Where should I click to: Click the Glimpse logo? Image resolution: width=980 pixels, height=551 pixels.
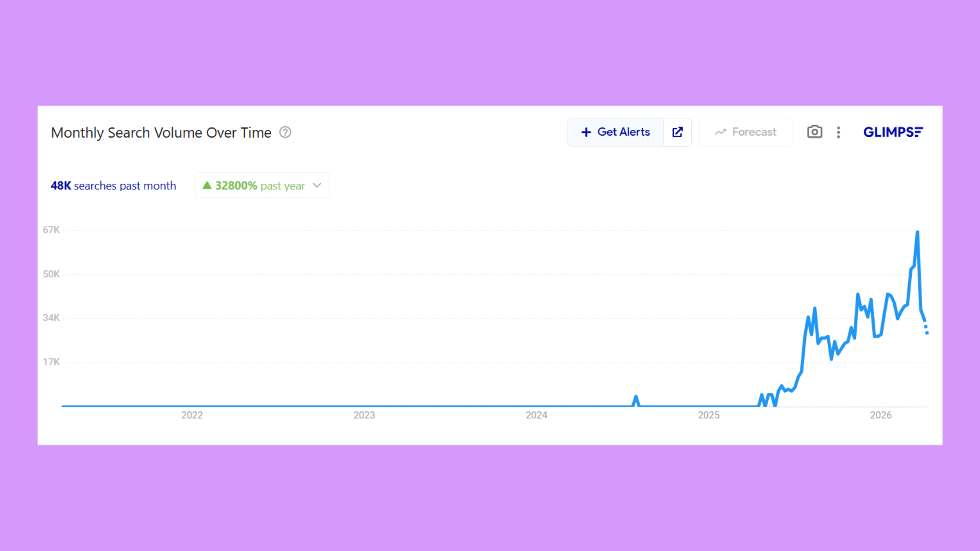(892, 132)
